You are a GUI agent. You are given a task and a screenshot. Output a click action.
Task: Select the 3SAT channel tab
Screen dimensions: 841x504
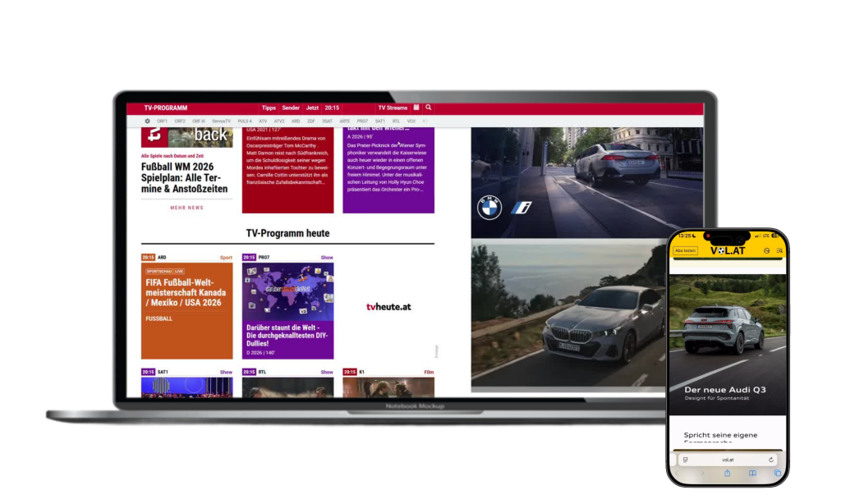(327, 121)
